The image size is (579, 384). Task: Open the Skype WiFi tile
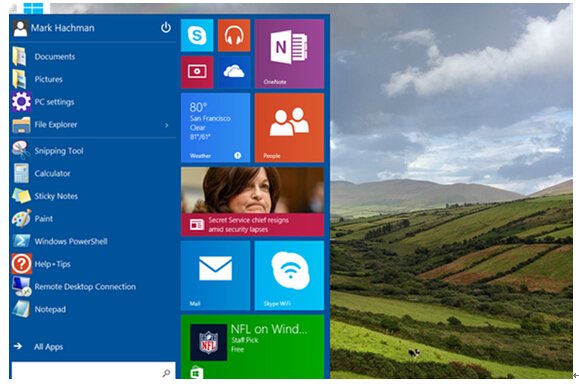(289, 275)
